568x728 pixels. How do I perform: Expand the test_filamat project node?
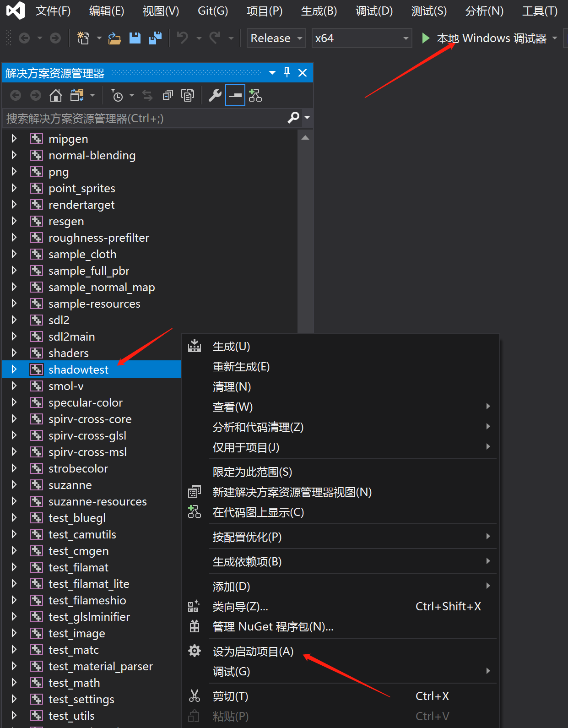[14, 567]
